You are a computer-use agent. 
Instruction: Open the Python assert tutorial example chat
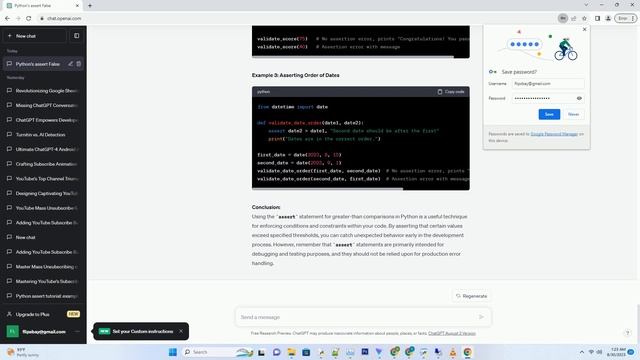pyautogui.click(x=43, y=296)
